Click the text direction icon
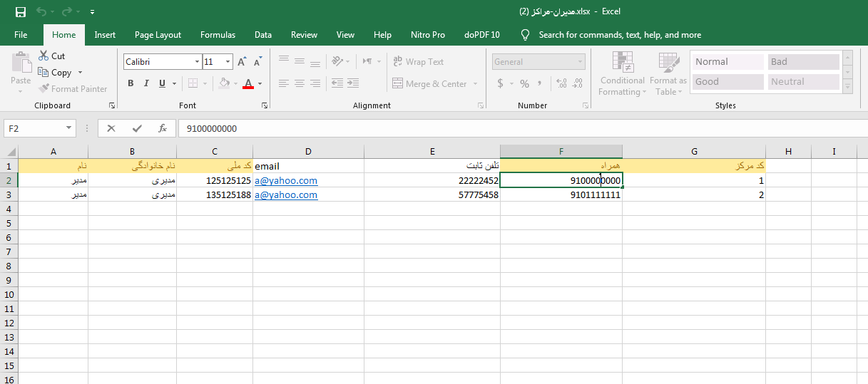 [x=367, y=62]
